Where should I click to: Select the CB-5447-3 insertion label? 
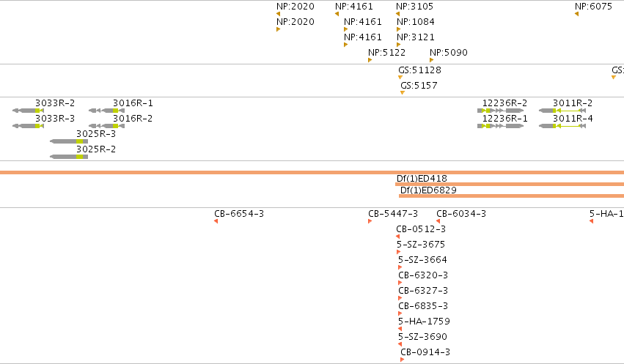(393, 214)
